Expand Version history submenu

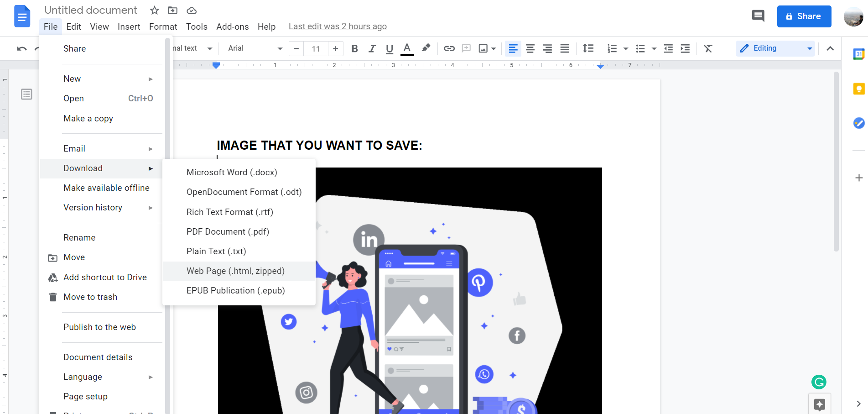click(x=101, y=208)
